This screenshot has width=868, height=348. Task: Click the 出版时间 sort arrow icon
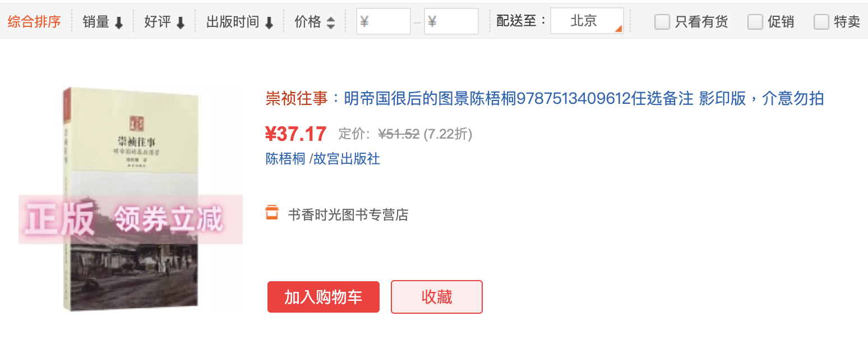pyautogui.click(x=269, y=22)
